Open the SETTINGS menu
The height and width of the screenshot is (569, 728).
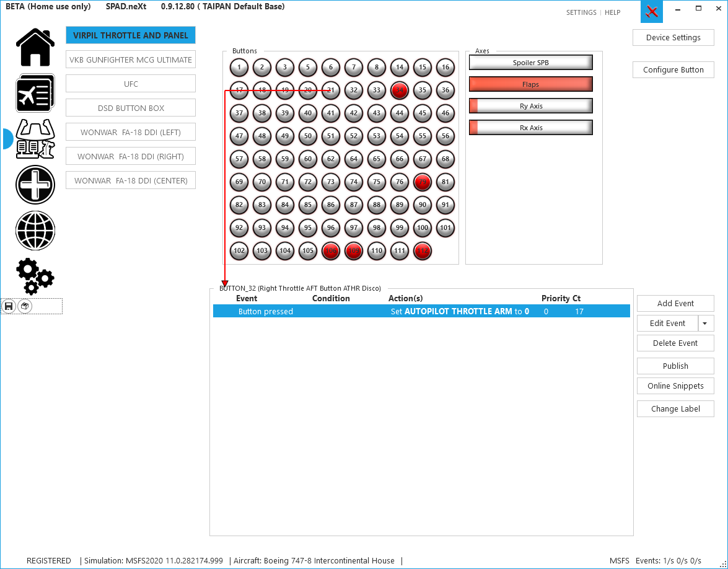click(x=581, y=12)
